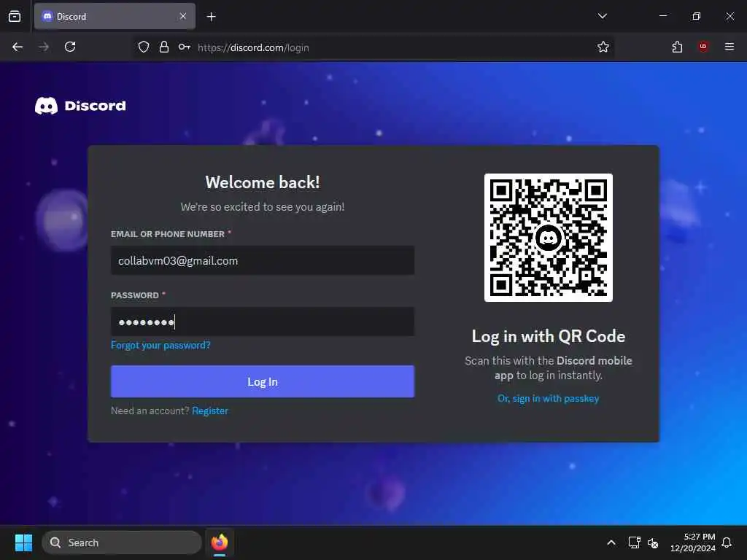Close the Discord tab

pos(183,16)
